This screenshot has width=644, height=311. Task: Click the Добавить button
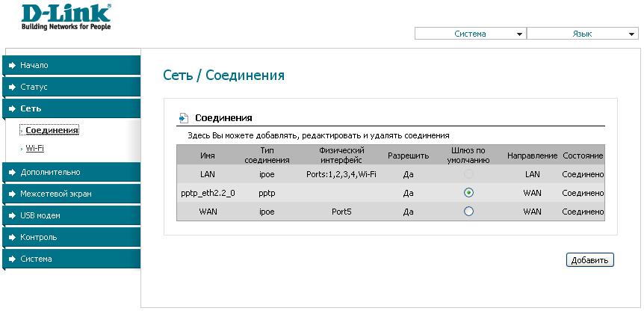click(589, 260)
